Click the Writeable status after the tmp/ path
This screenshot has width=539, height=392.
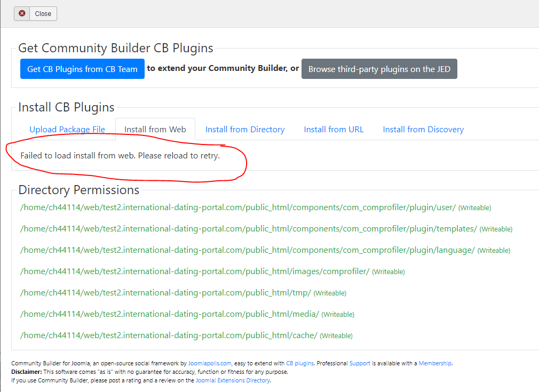tap(330, 293)
